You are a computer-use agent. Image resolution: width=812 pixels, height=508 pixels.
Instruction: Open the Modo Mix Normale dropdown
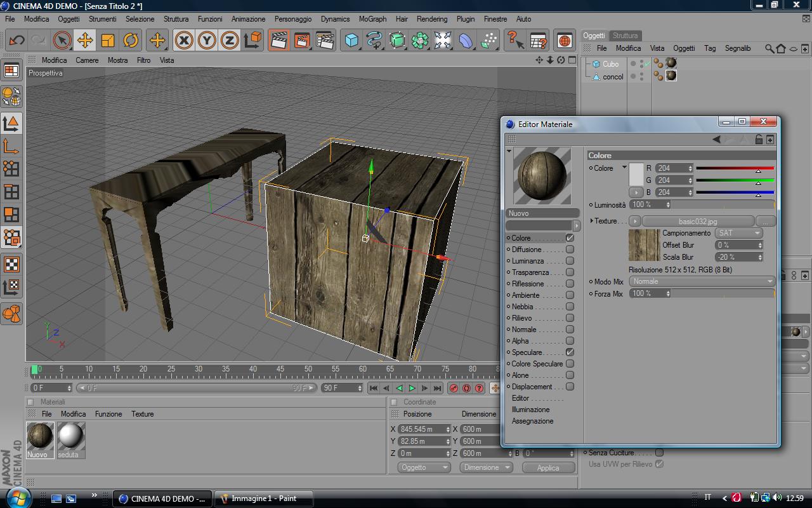[702, 281]
